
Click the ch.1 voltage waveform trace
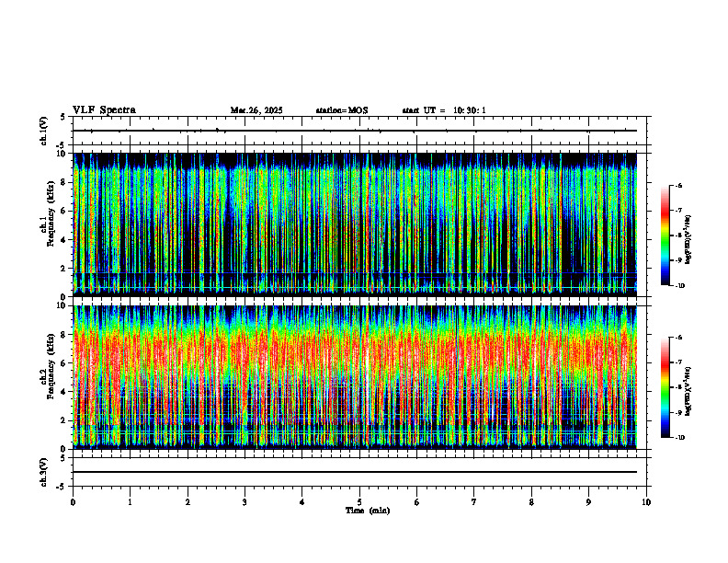355,131
